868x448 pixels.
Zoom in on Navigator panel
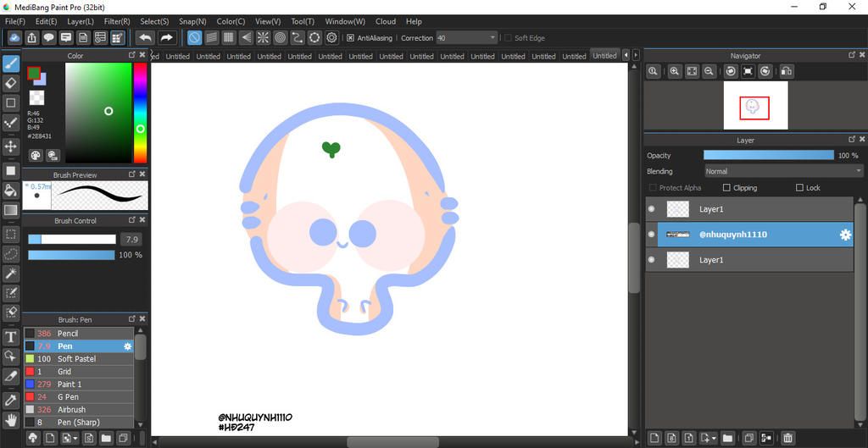pyautogui.click(x=674, y=71)
